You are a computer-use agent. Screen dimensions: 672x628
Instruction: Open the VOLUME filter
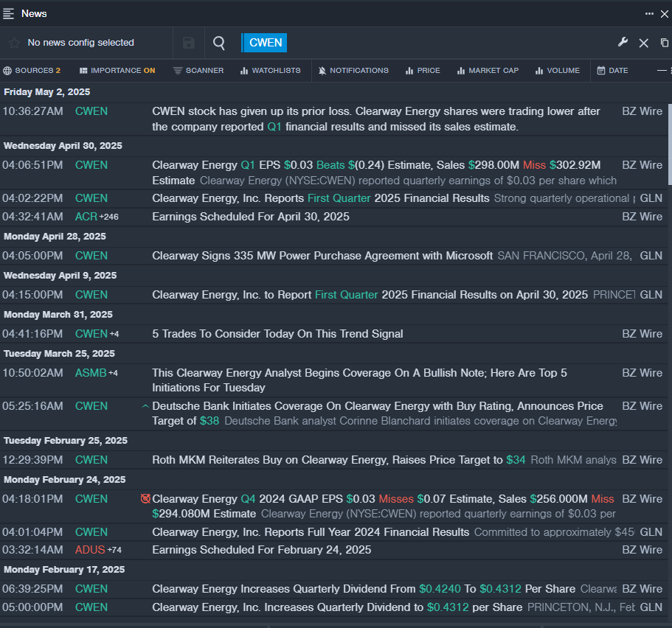pos(558,70)
